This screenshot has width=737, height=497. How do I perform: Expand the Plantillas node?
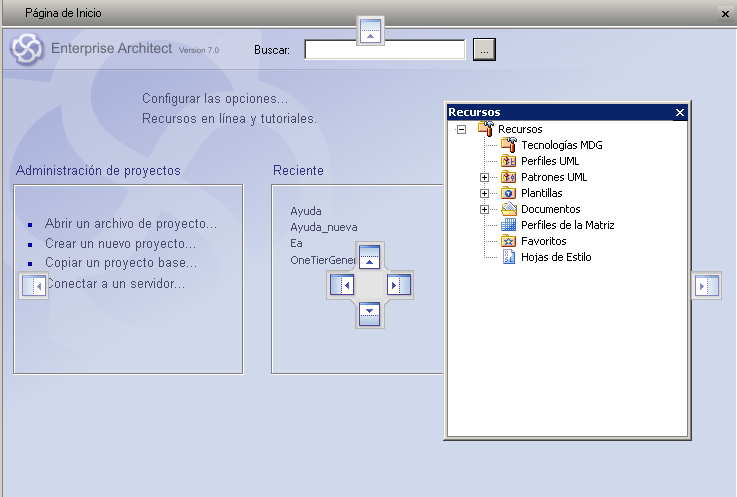click(484, 193)
